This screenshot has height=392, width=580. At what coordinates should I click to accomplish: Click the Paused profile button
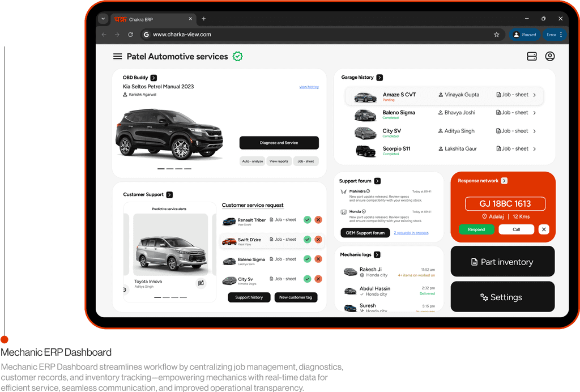(x=524, y=35)
